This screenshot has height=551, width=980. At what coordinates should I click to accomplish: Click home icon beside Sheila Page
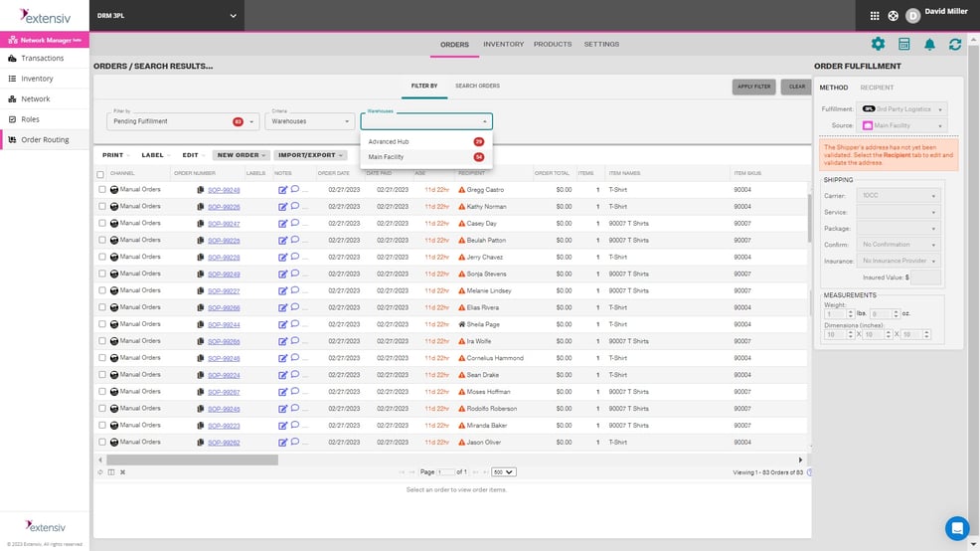pos(462,324)
